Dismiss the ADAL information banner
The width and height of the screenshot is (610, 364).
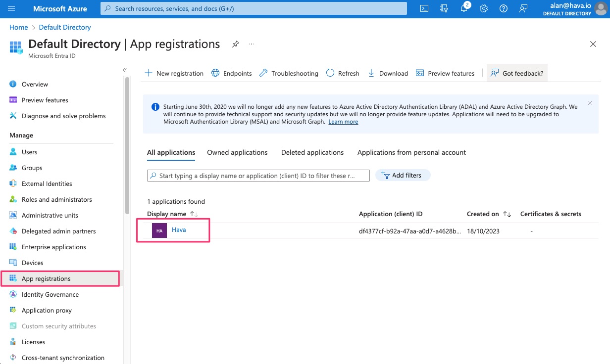point(590,103)
